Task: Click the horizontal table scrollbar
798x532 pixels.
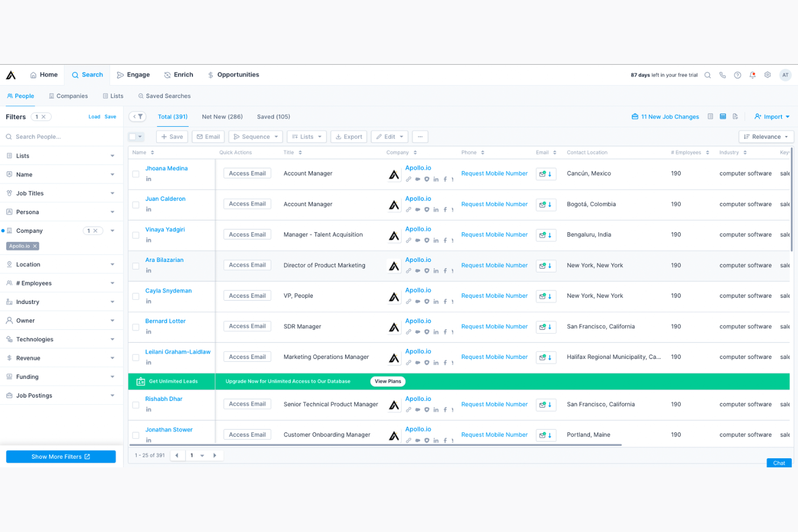Action: (376, 445)
